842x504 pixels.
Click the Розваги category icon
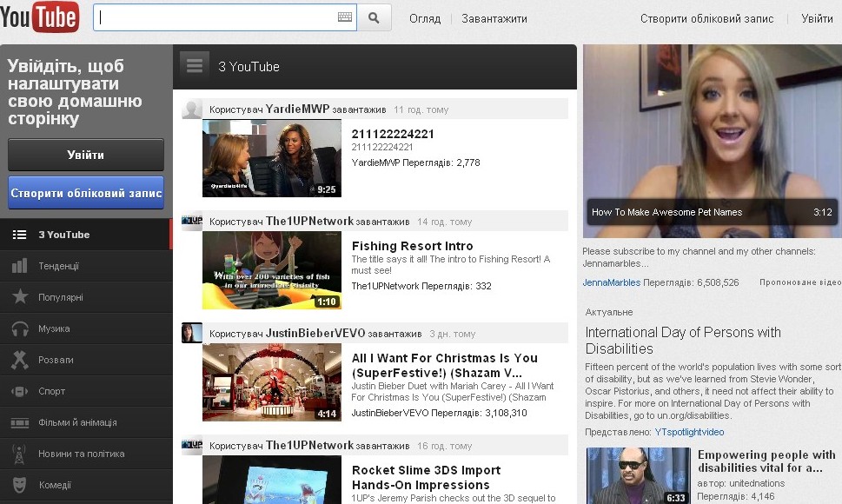[x=20, y=360]
